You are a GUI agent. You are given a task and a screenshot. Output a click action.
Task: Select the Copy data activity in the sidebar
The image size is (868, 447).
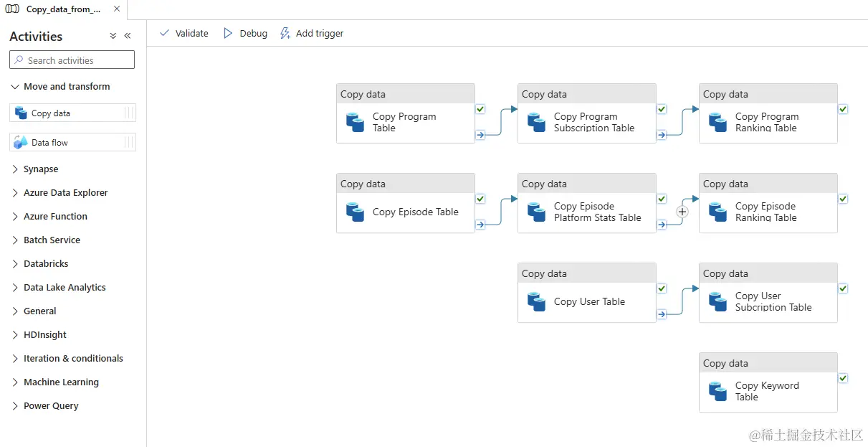tap(72, 113)
